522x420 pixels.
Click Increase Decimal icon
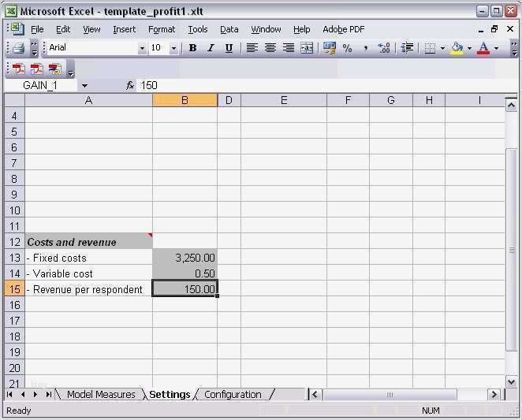tap(384, 48)
